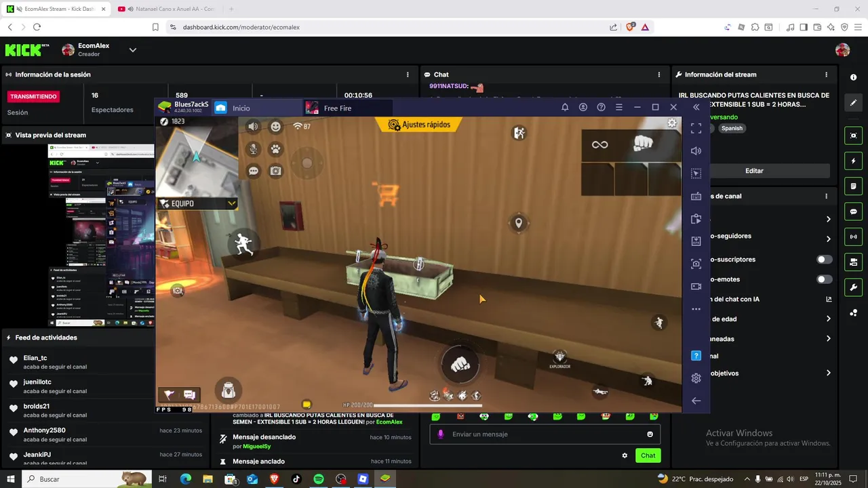Toggle stream preview widget icon in sidebar
868x488 pixels.
[853, 136]
